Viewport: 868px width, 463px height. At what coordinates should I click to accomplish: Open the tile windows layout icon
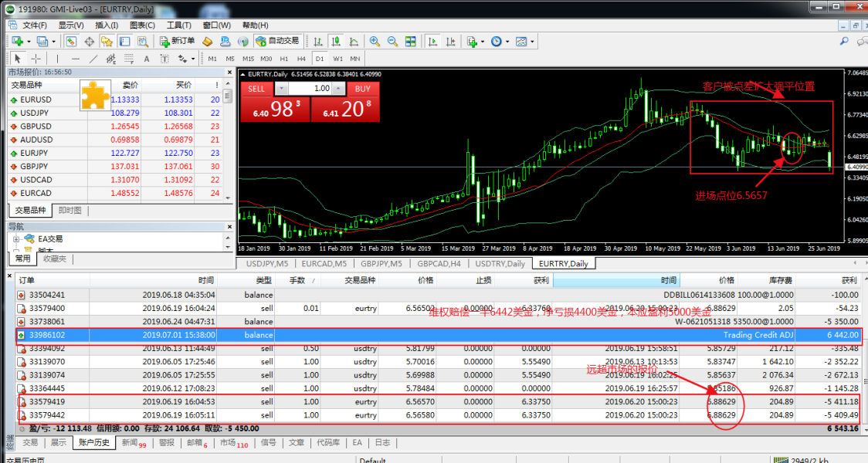coord(410,41)
